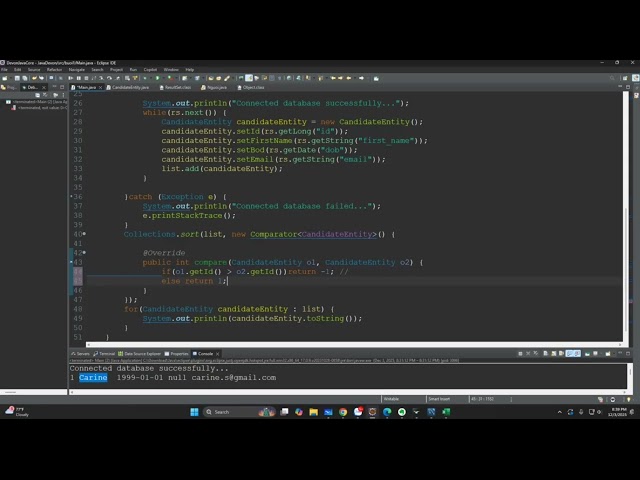Open File Explorer from the taskbar
This screenshot has height=480, width=640.
tap(313, 412)
